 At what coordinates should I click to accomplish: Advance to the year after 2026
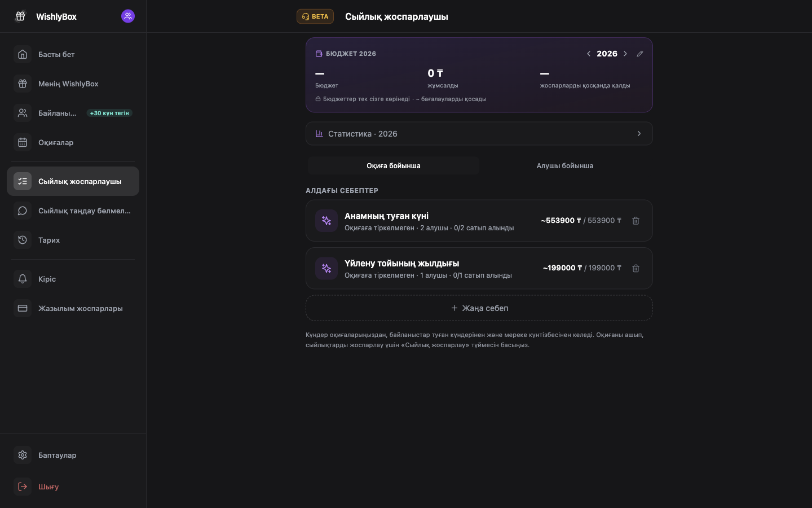pos(625,54)
